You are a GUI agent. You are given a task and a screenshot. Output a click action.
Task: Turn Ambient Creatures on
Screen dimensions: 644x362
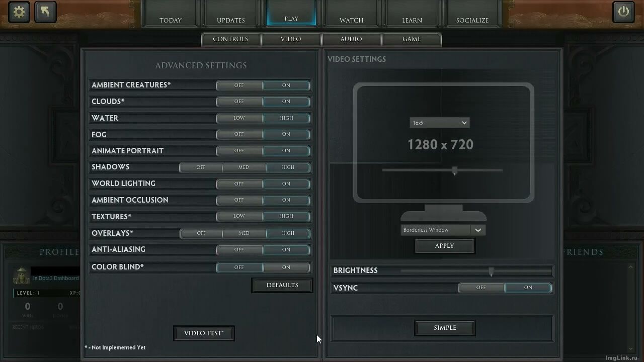click(x=286, y=85)
